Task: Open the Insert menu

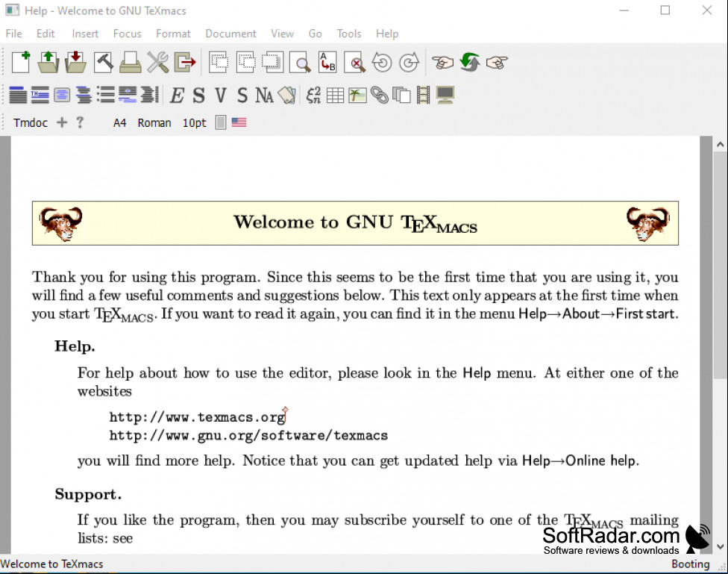Action: 85,34
